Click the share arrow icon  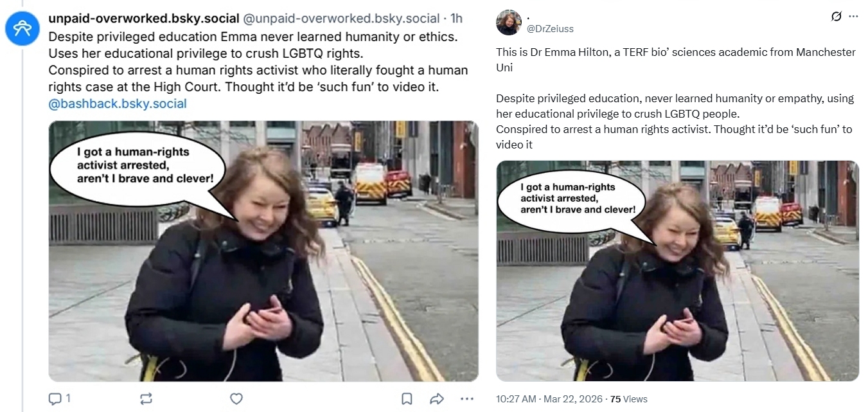437,399
